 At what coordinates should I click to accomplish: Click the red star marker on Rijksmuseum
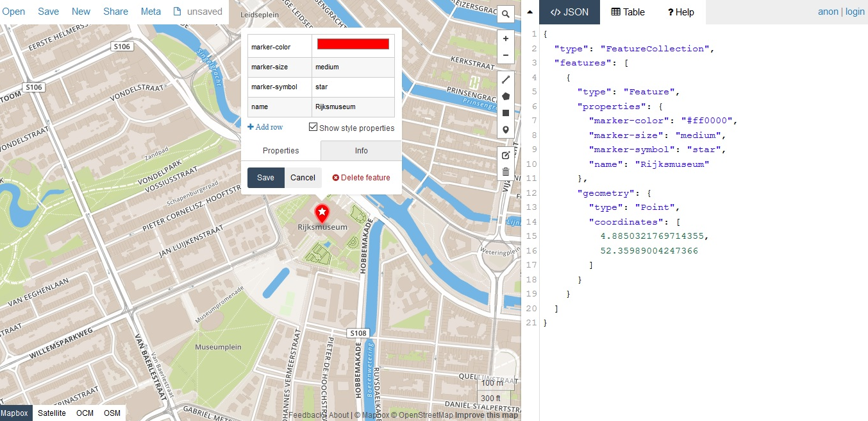(322, 213)
